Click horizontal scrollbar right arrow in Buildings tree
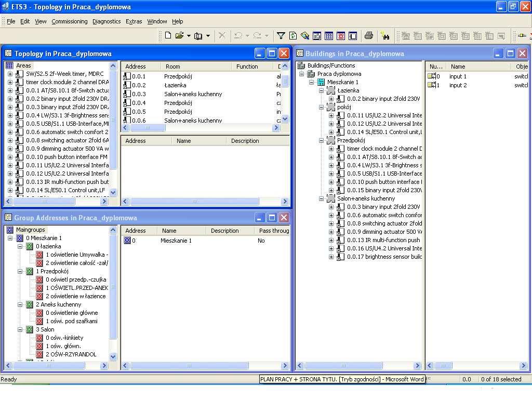532x399 pixels. 417,365
